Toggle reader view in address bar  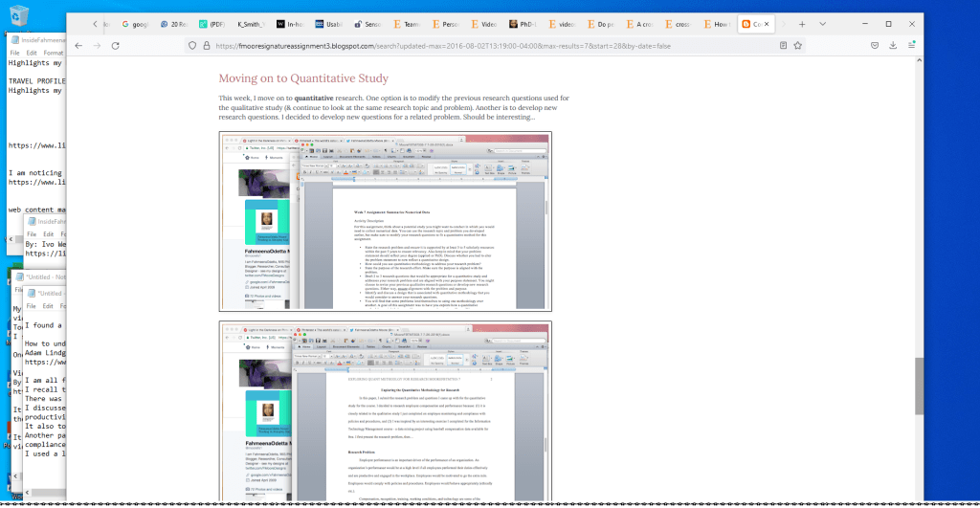coord(784,45)
